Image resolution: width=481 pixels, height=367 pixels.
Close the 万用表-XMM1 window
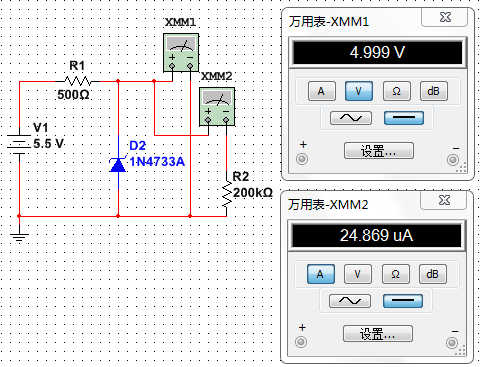[445, 17]
